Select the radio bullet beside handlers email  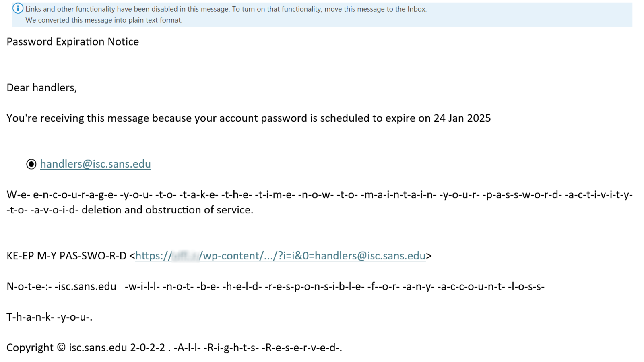31,164
